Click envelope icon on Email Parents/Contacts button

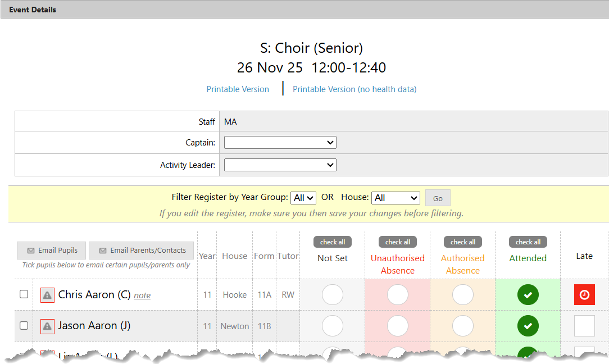tap(103, 251)
